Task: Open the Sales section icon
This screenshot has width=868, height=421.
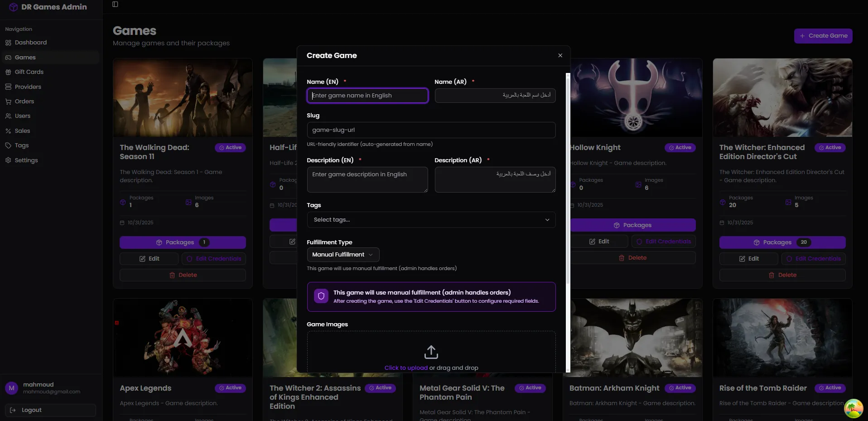Action: [x=8, y=131]
